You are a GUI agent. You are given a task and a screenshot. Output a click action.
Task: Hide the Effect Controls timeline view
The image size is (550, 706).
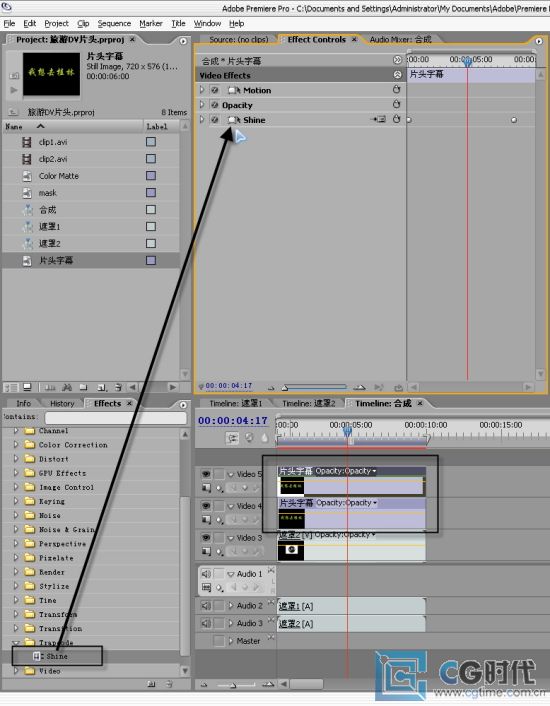click(397, 60)
